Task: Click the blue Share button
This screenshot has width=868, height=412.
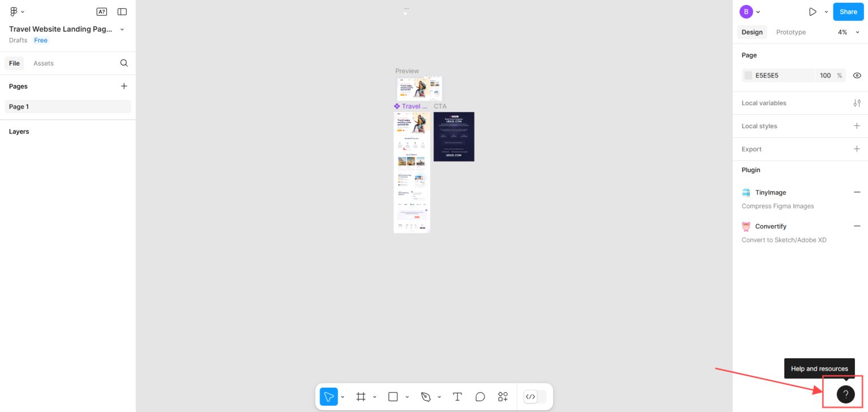Action: pos(848,12)
